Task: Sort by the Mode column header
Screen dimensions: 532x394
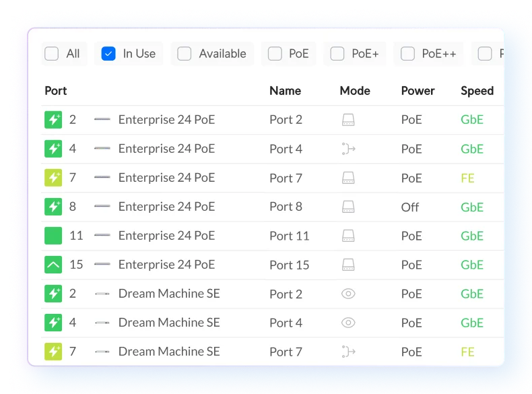Action: tap(355, 91)
